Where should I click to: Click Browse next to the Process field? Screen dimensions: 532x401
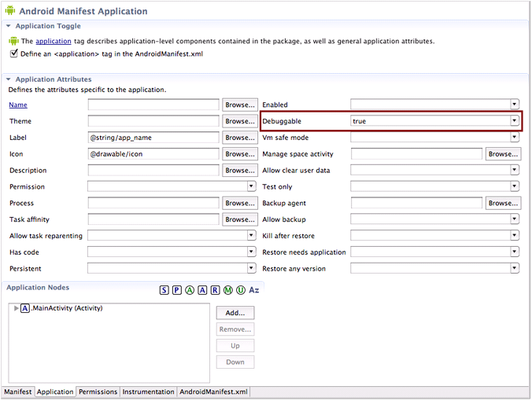240,204
